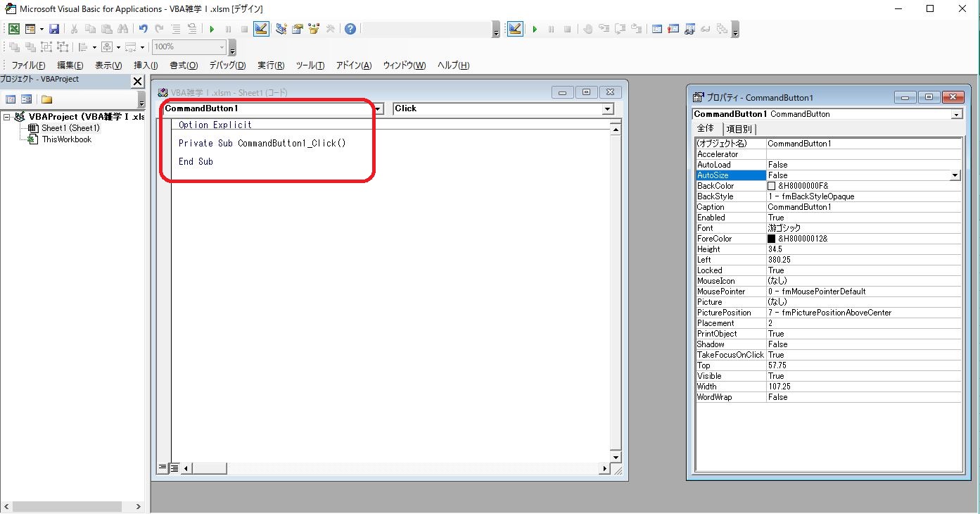Click the Redo icon
This screenshot has width=980, height=514.
tap(159, 29)
